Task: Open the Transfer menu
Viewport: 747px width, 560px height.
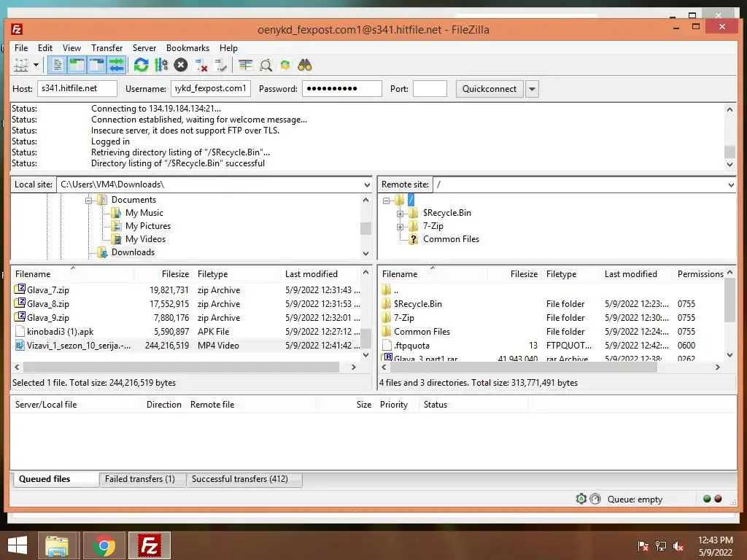Action: 107,48
